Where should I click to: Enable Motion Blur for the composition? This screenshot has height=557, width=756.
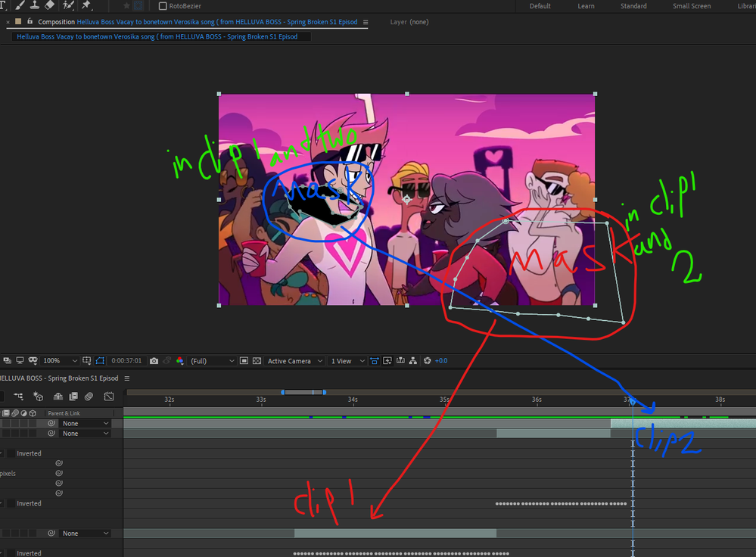click(x=89, y=397)
